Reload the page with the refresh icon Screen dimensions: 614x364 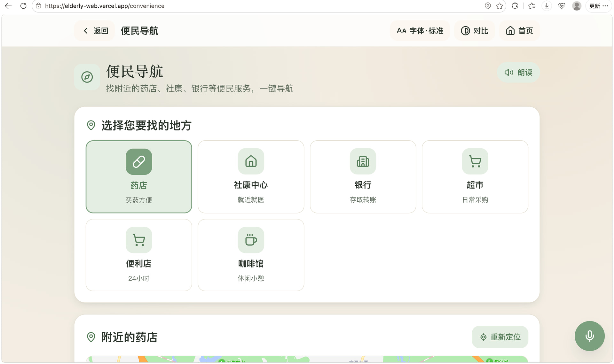pyautogui.click(x=23, y=6)
